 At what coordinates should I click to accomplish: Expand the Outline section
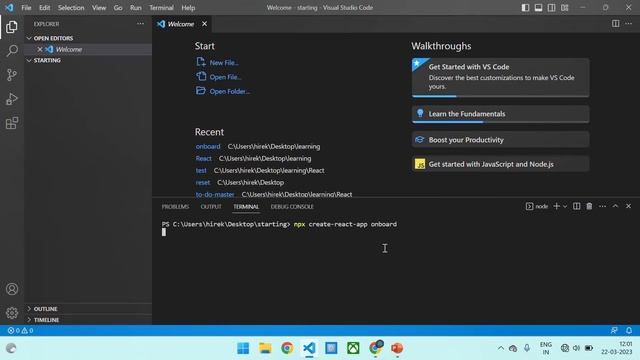88,309
